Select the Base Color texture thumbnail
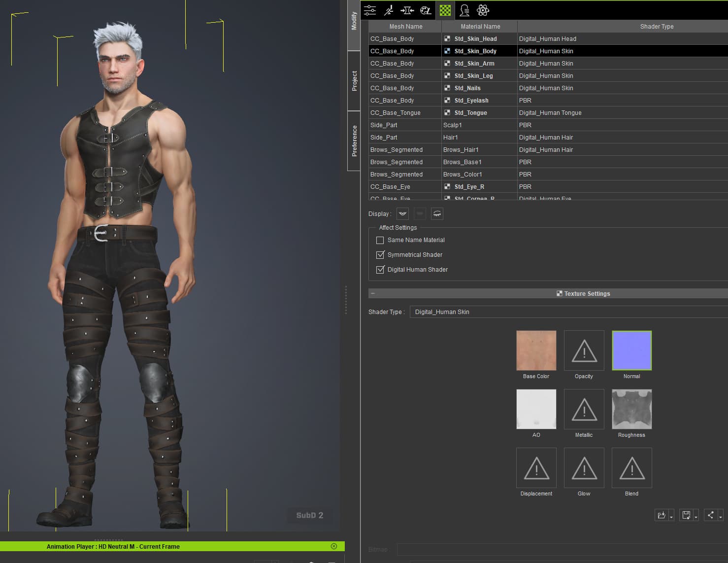The image size is (728, 563). coord(536,351)
